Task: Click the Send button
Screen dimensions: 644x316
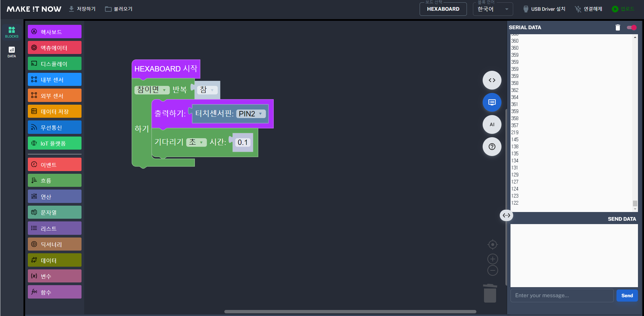Action: pyautogui.click(x=627, y=296)
